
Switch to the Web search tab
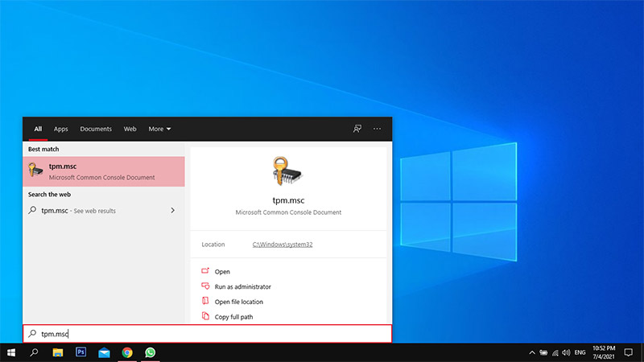[130, 129]
